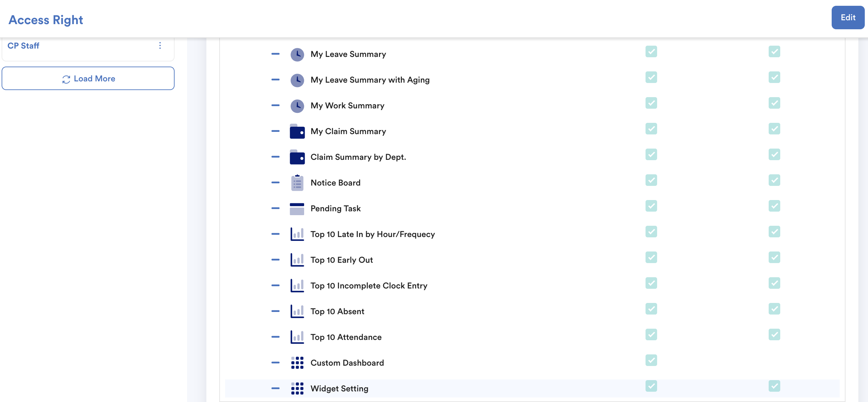Click the bar chart icon for Top 10 Absent
Viewport: 868px width, 402px height.
click(x=297, y=311)
